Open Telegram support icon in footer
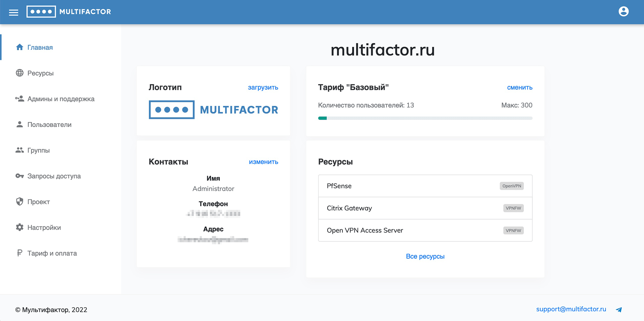The image size is (644, 321). (x=619, y=310)
